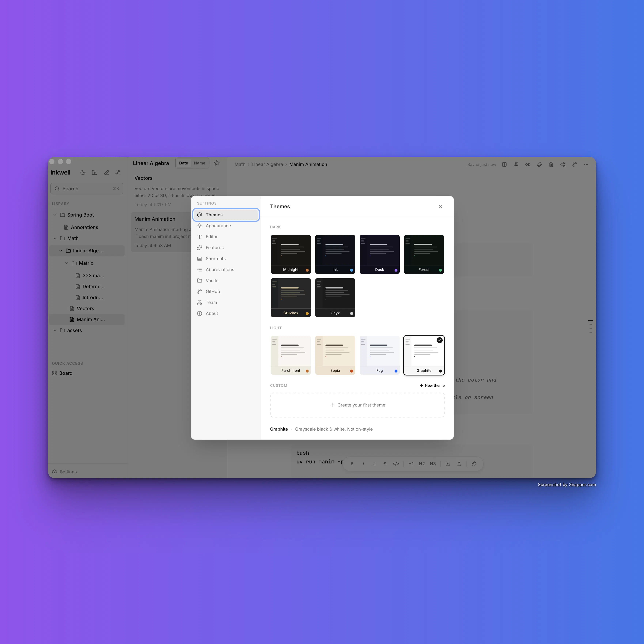Click the New theme button
Viewport: 644px width, 644px height.
432,385
